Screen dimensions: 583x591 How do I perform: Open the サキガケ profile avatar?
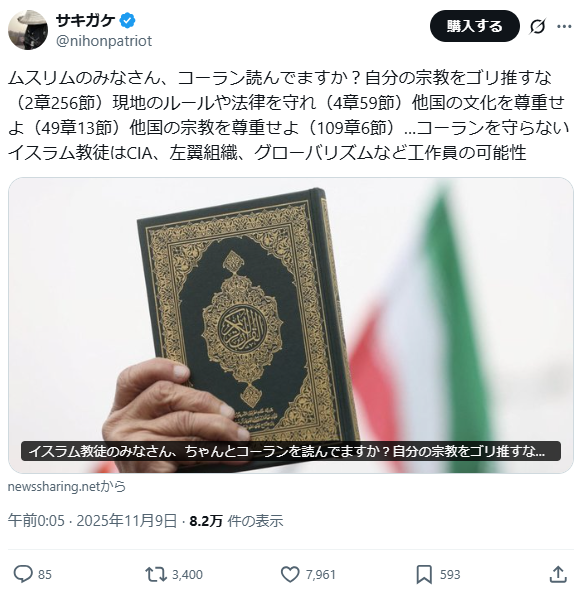(28, 30)
